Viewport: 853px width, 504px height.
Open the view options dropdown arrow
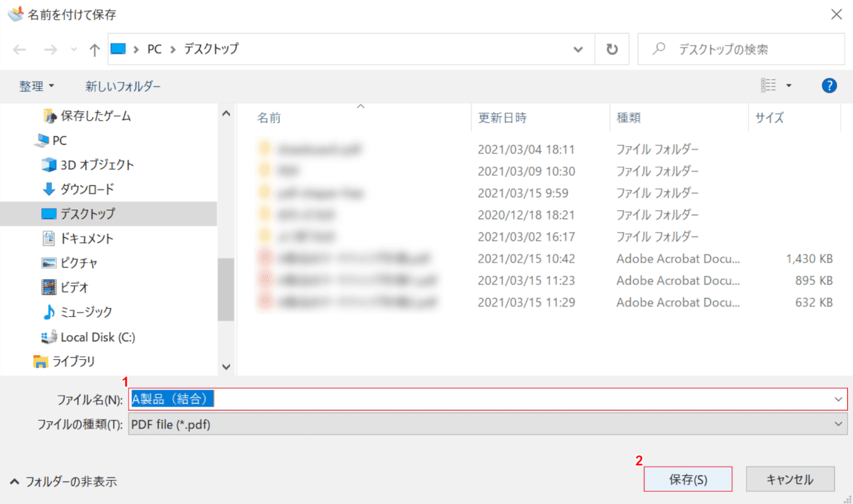coord(789,86)
